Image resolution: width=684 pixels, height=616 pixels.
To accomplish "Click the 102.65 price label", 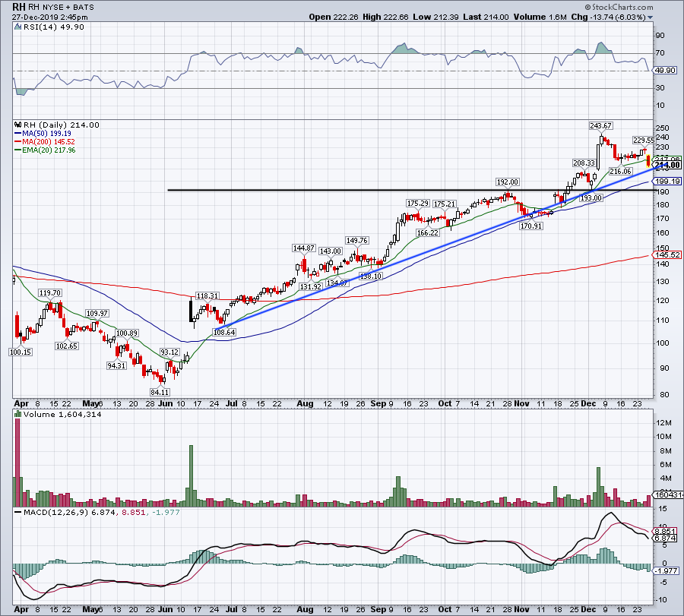I will pos(66,346).
